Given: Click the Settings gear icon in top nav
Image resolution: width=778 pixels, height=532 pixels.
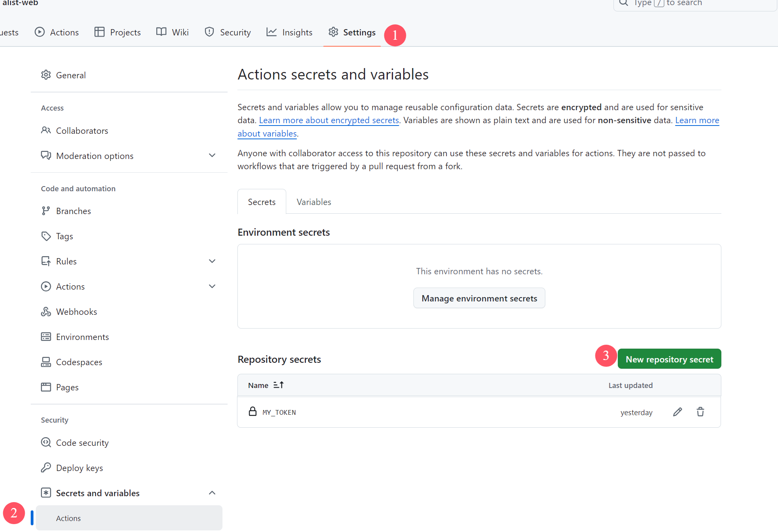Looking at the screenshot, I should (333, 32).
